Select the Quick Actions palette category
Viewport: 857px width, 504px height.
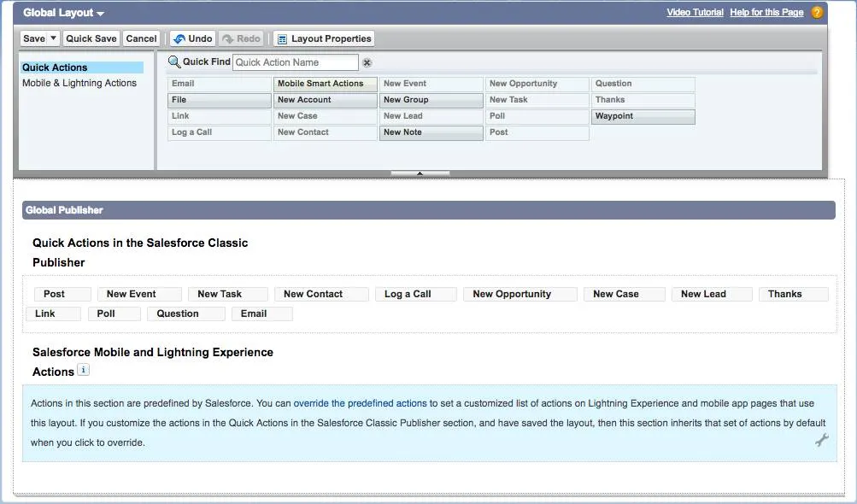(82, 67)
